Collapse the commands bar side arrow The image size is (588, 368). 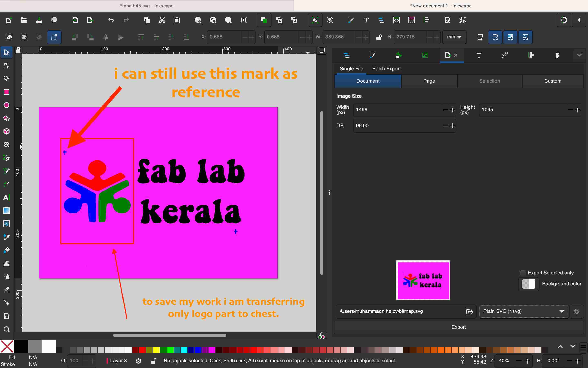point(579,20)
